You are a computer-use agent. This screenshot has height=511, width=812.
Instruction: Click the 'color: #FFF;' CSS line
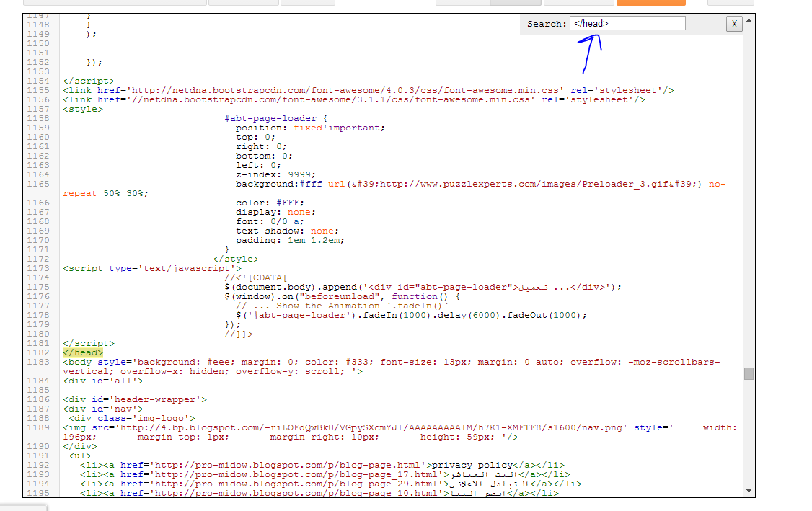click(x=270, y=203)
